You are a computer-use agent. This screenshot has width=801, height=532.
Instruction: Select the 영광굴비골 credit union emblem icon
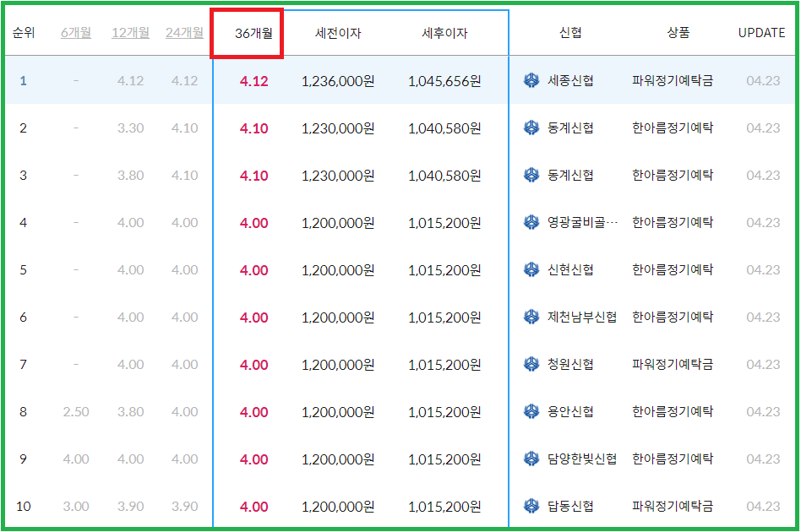click(533, 220)
